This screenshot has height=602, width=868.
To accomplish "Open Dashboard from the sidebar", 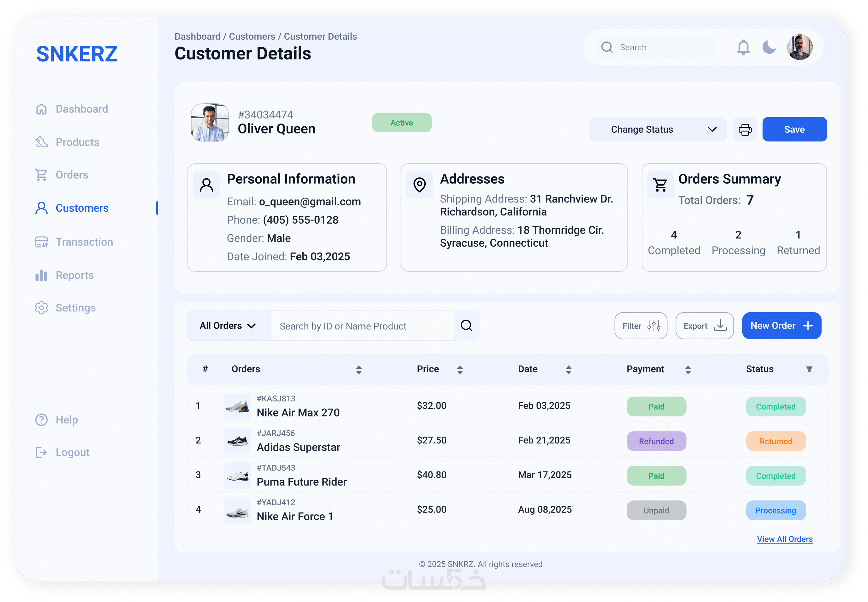I will point(72,109).
